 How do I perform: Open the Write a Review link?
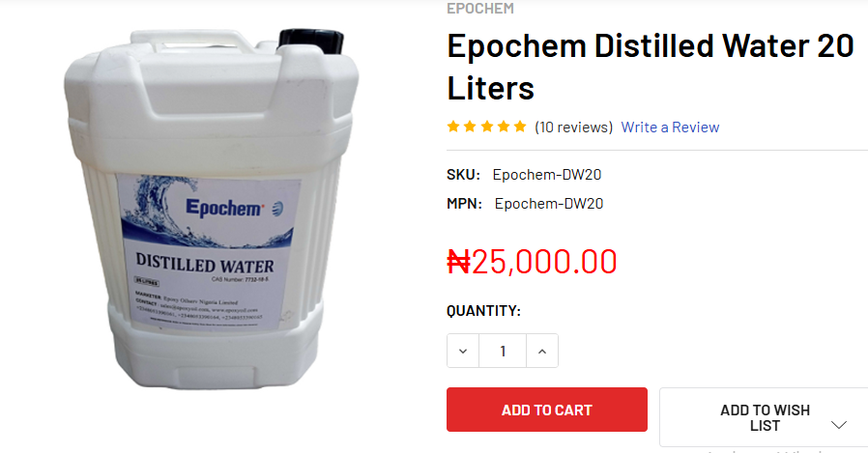(x=670, y=127)
